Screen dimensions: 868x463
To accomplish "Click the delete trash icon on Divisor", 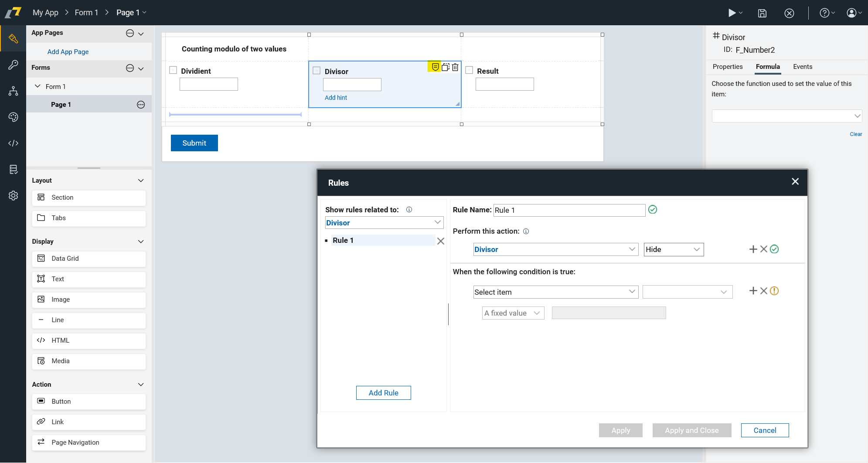I will click(455, 67).
